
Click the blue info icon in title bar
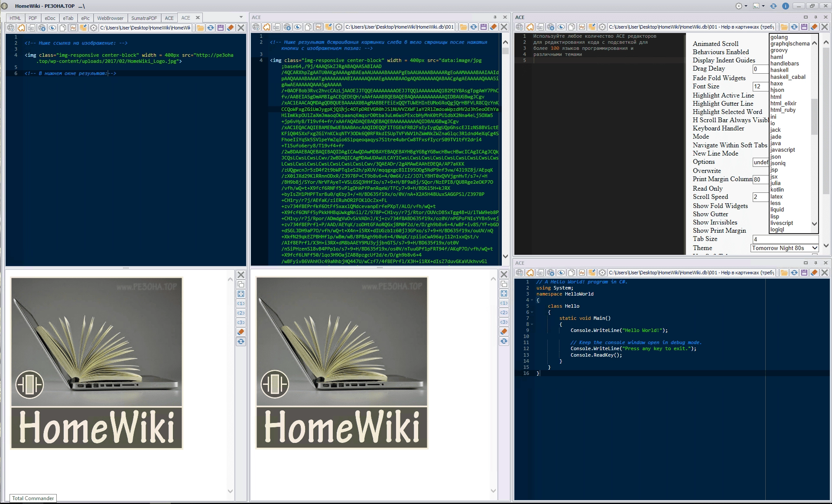pyautogui.click(x=785, y=6)
